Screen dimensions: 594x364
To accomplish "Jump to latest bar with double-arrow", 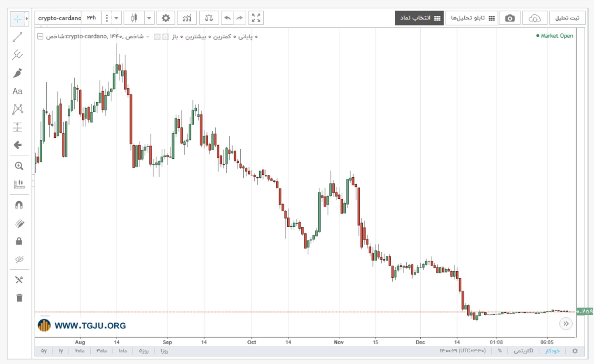I will point(566,324).
